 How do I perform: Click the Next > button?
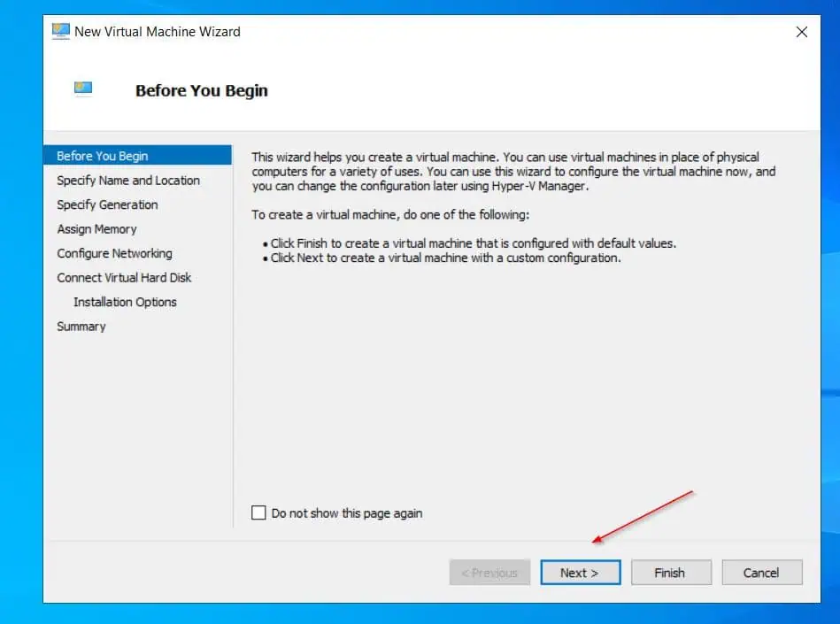tap(580, 573)
